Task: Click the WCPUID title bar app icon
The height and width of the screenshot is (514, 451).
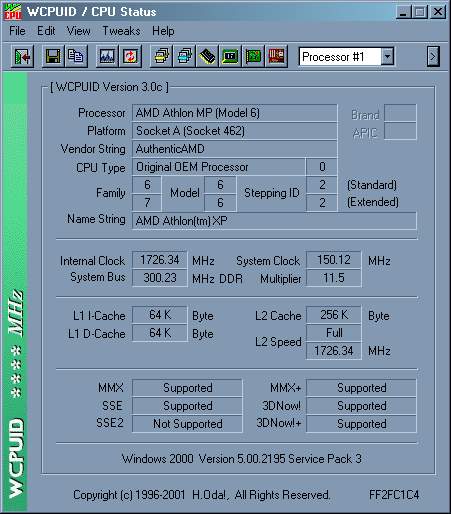Action: (x=13, y=12)
